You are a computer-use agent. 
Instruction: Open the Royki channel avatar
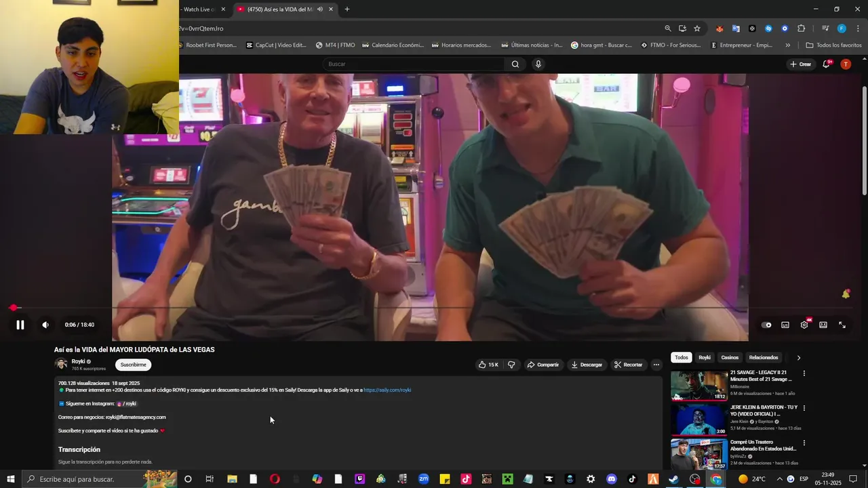[61, 364]
